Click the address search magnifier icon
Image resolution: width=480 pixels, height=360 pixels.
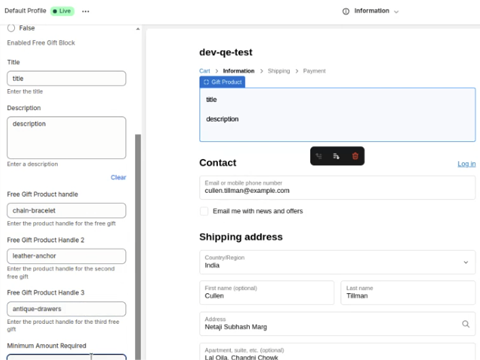[466, 324]
